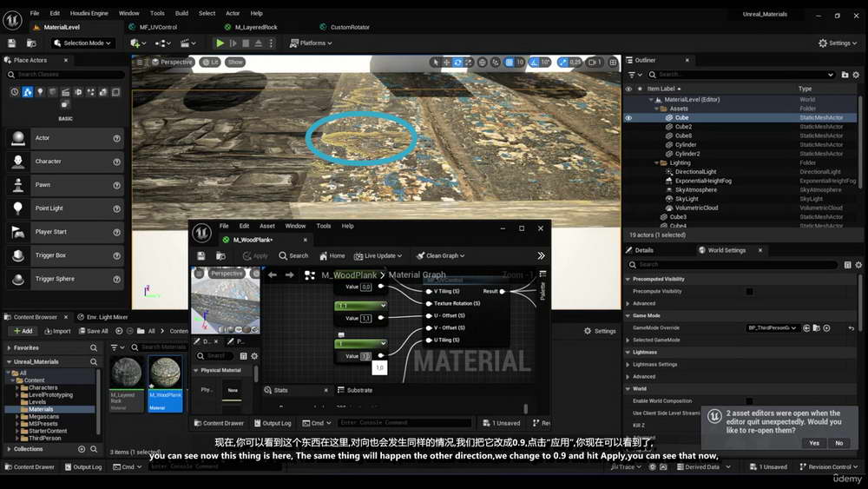
Task: Open the Outliner filter dropdown
Action: pos(635,75)
